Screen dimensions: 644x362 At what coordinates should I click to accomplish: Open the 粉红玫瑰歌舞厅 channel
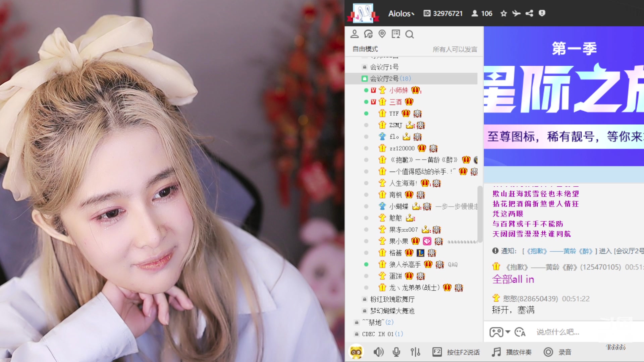tap(392, 299)
